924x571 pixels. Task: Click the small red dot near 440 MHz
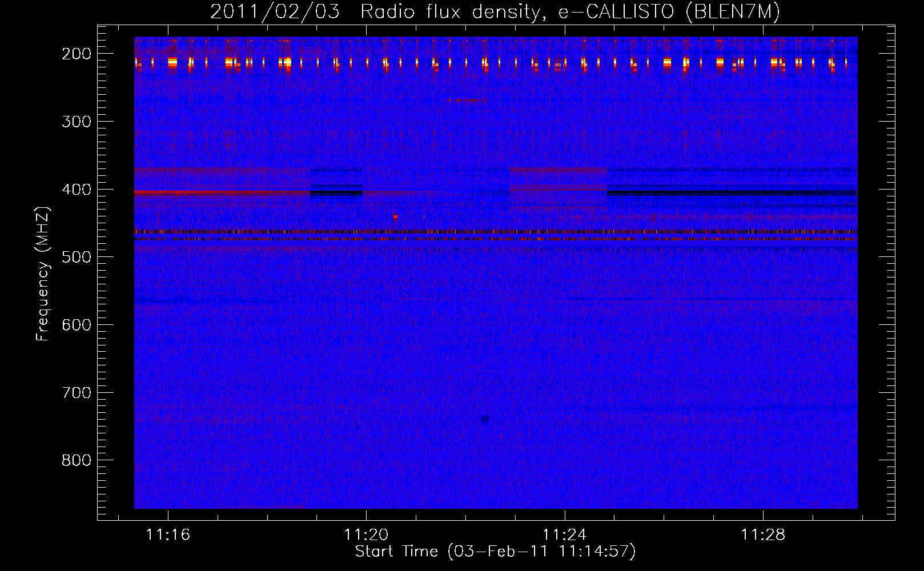[395, 217]
